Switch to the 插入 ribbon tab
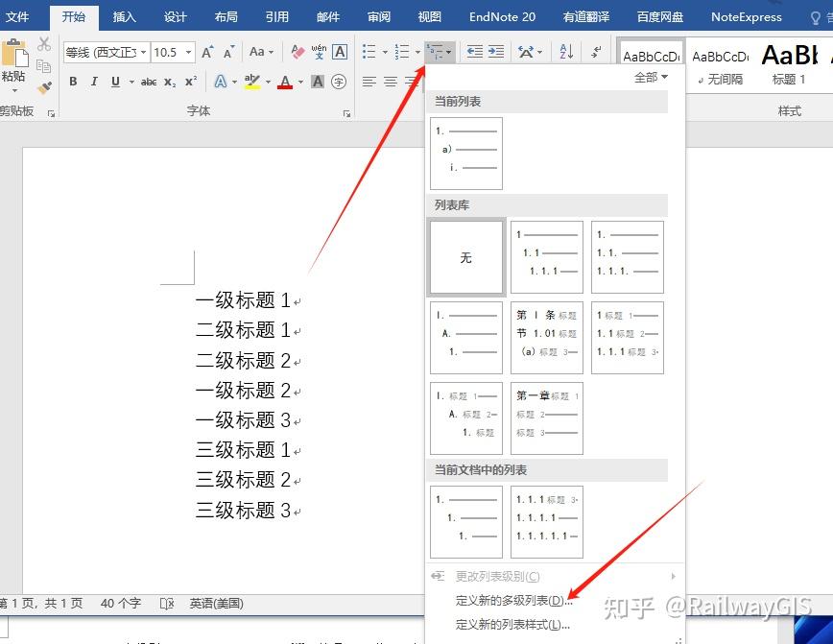Screen dimensions: 833x644 pyautogui.click(x=124, y=16)
